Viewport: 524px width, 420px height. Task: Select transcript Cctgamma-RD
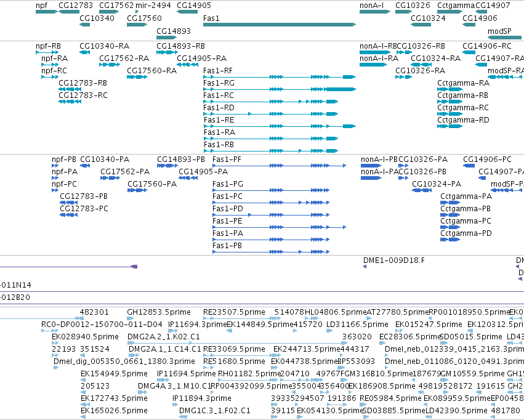[450, 126]
